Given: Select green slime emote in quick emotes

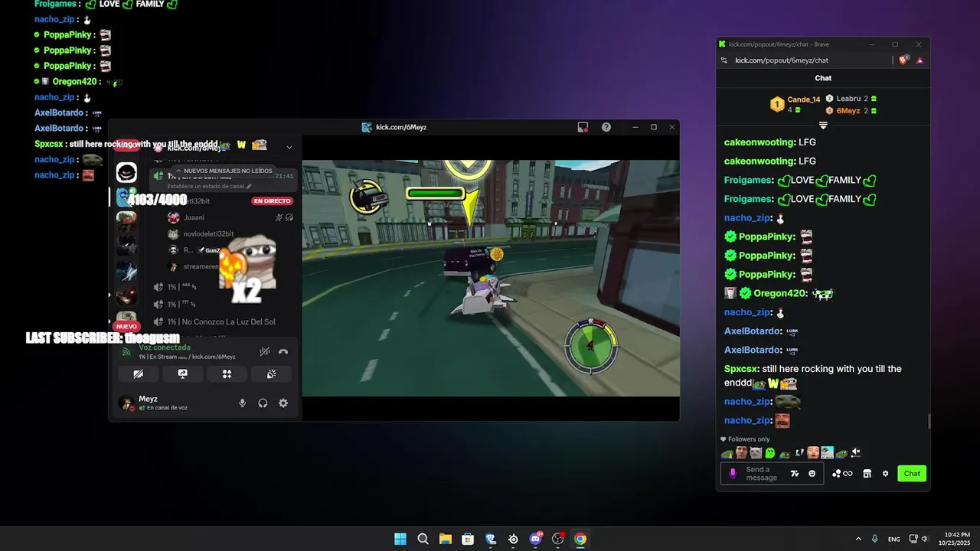Looking at the screenshot, I should [770, 452].
